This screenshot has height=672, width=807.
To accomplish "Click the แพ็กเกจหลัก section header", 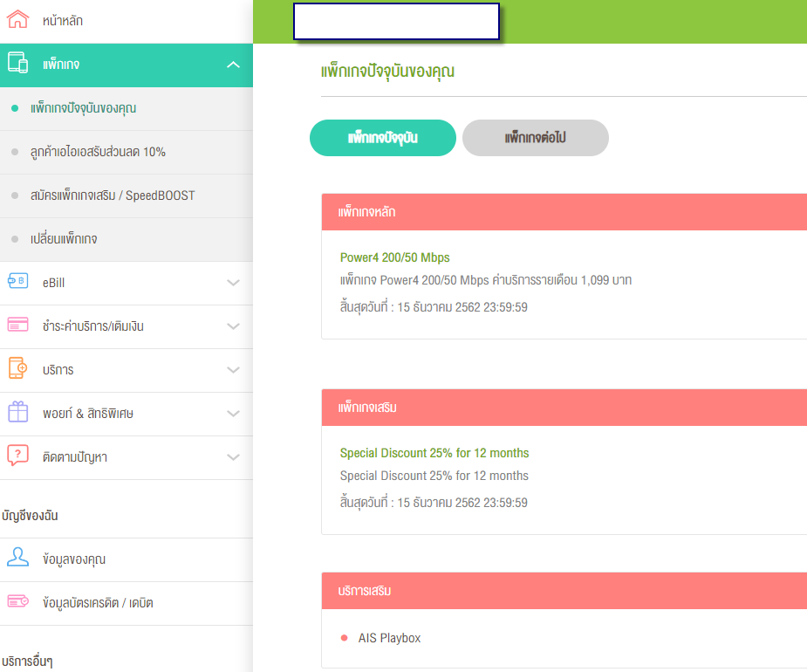I will pyautogui.click(x=564, y=212).
